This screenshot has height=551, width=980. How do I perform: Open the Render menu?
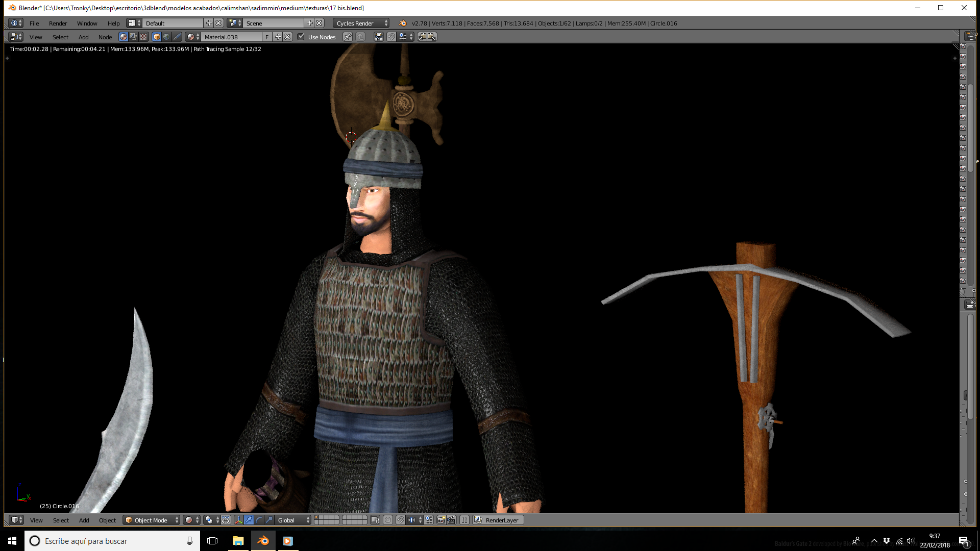coord(58,23)
